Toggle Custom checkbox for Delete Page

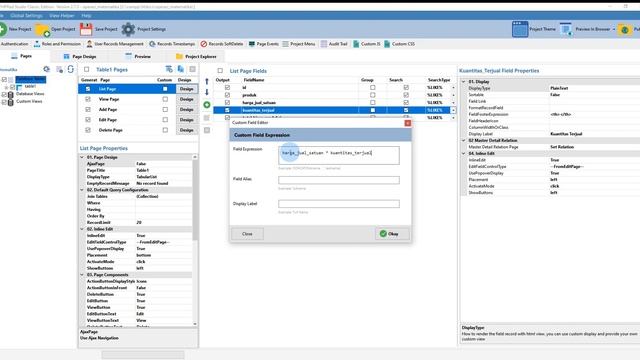165,130
